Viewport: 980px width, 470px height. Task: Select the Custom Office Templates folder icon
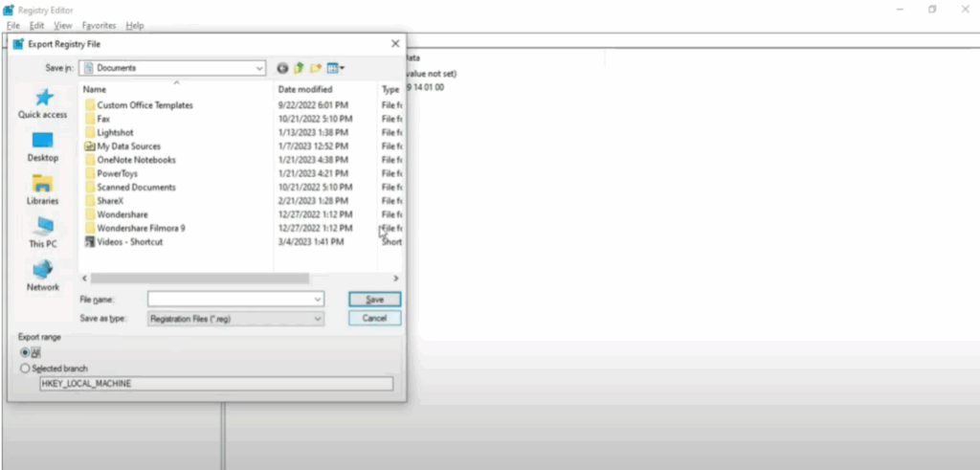pos(90,105)
